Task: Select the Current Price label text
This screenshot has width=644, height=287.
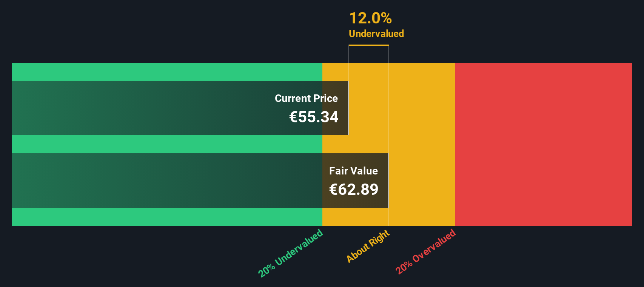Action: click(306, 98)
